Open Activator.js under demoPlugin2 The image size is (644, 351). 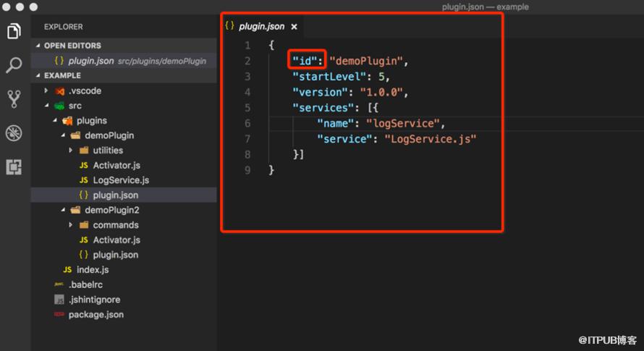[116, 240]
